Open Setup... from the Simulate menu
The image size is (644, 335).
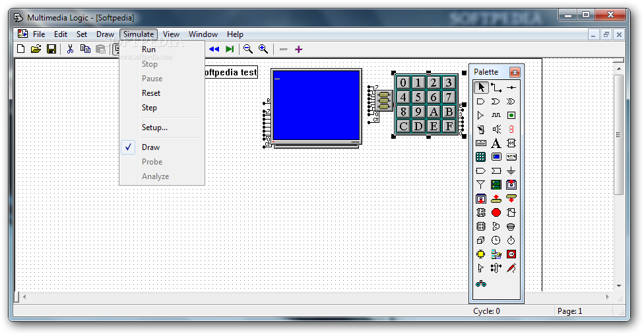(162, 128)
